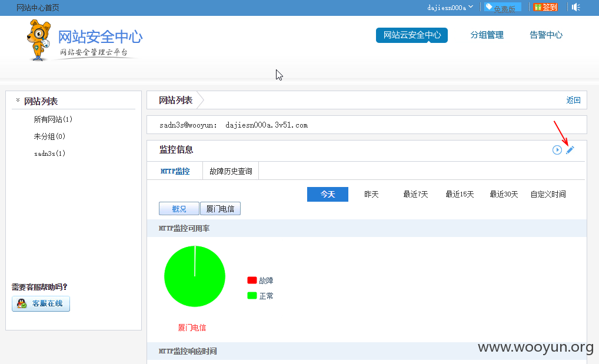
Task: Click the red 故障 legend swatch
Action: click(x=252, y=280)
